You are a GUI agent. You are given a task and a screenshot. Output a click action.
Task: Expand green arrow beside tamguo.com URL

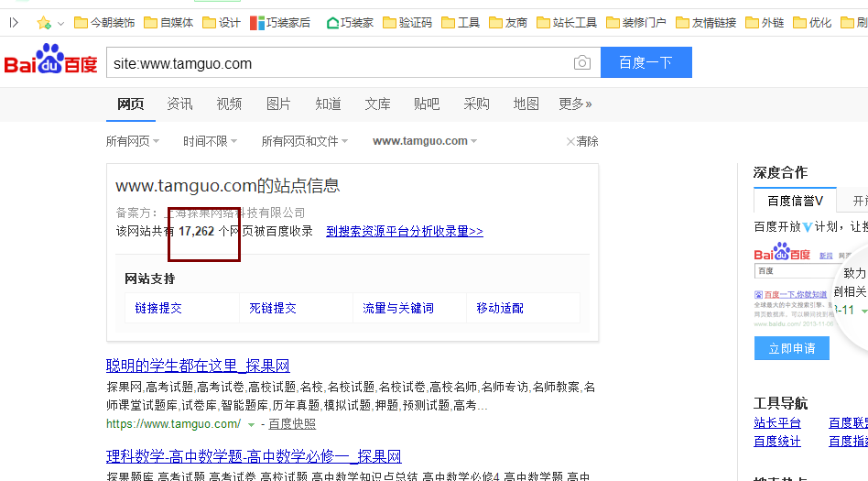(251, 425)
